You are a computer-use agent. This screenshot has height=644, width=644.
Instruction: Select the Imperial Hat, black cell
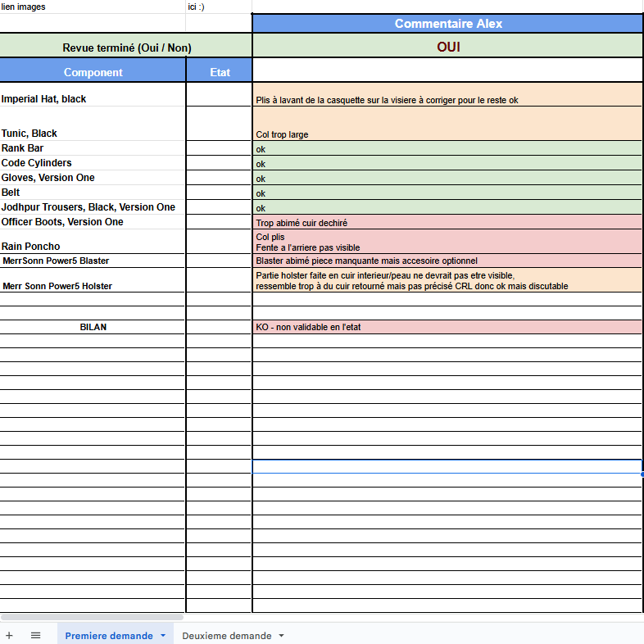(93, 98)
